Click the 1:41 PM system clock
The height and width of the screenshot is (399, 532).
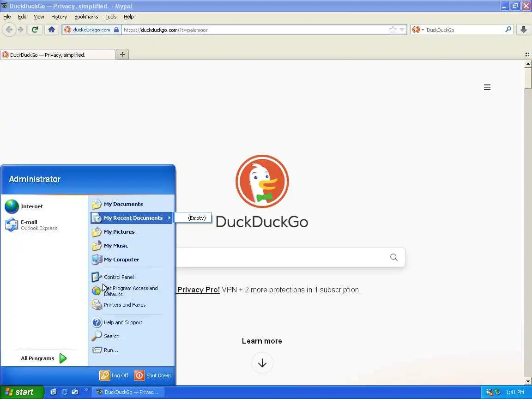coord(515,392)
